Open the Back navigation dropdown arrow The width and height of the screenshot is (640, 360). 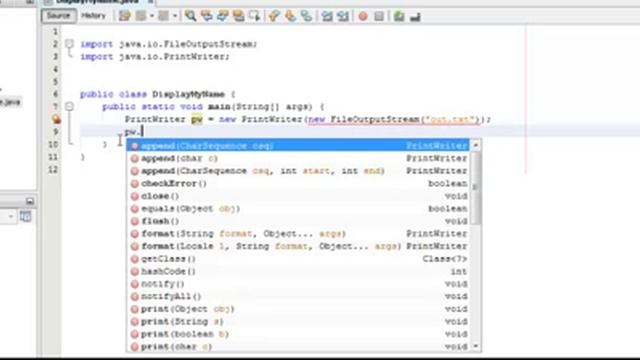tap(151, 16)
